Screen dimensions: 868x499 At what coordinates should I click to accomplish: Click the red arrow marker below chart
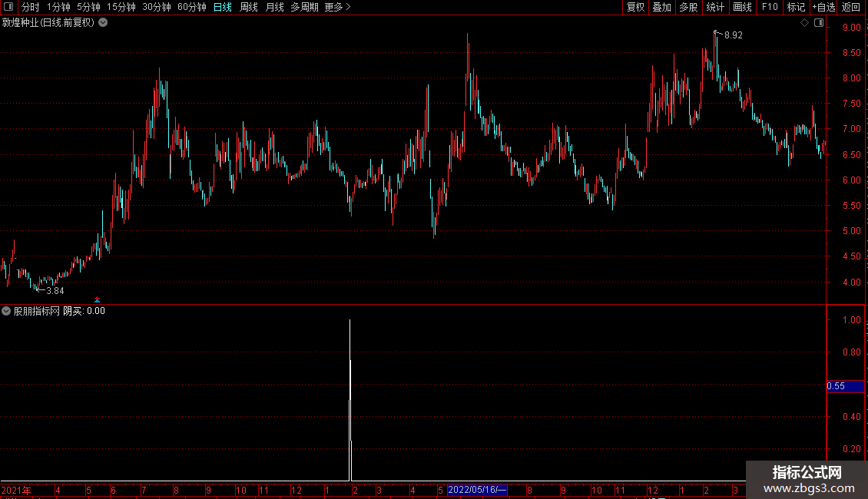[98, 300]
